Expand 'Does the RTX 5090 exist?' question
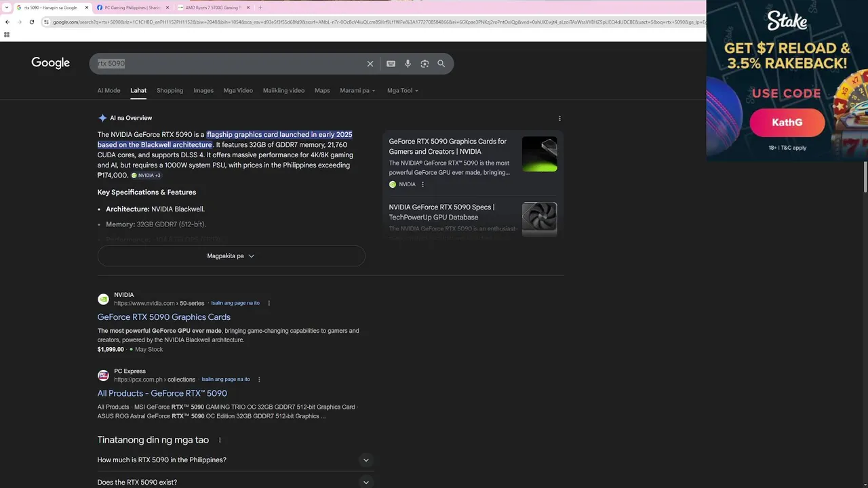This screenshot has height=488, width=868. [235, 482]
